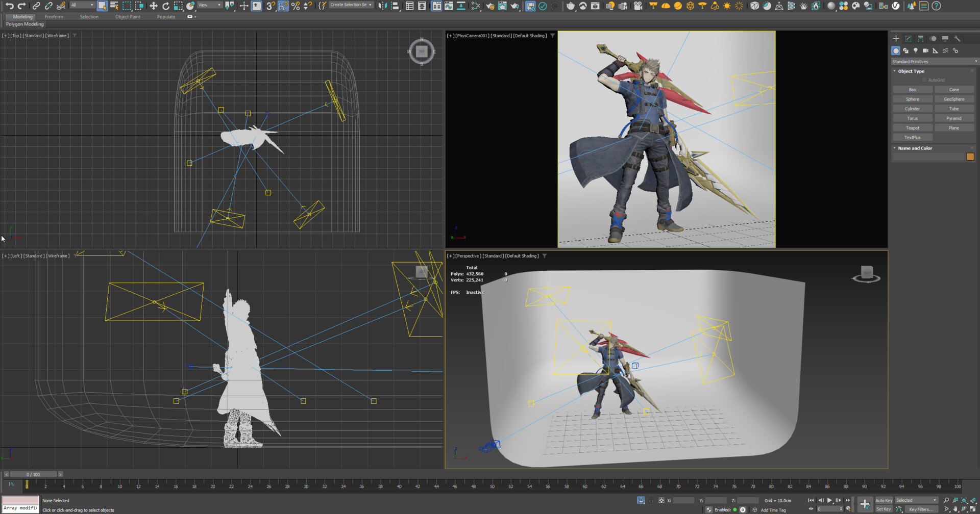
Task: Click the X coordinate input field
Action: 683,501
